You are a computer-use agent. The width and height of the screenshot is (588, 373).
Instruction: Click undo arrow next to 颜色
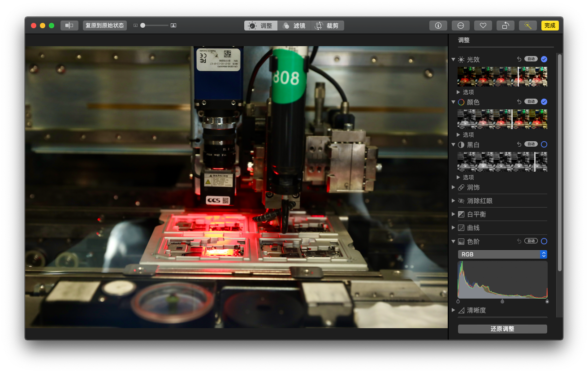(x=519, y=102)
